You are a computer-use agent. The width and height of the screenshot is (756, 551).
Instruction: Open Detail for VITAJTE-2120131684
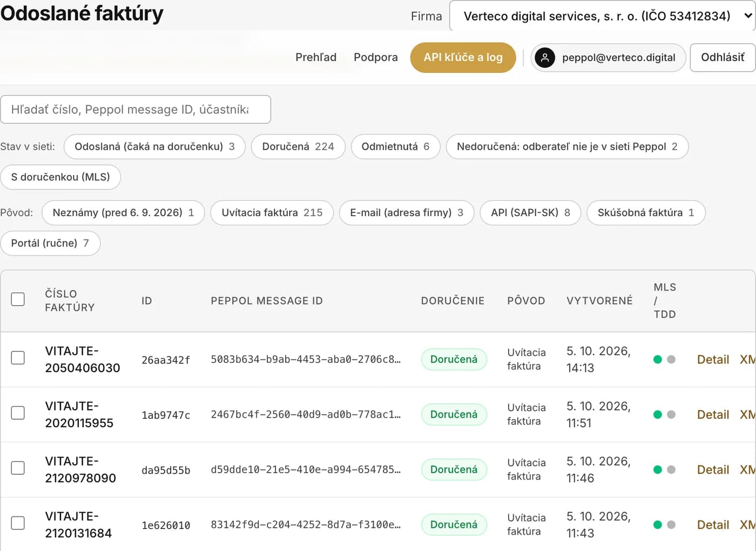(713, 525)
